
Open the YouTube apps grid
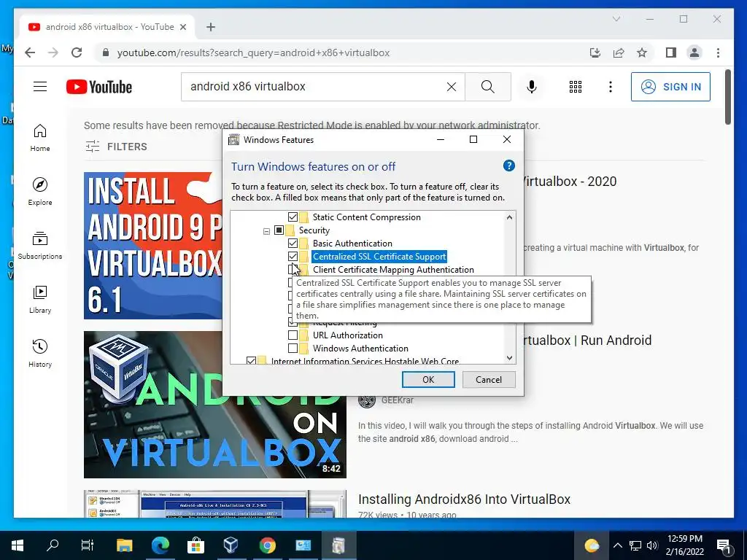(x=576, y=87)
